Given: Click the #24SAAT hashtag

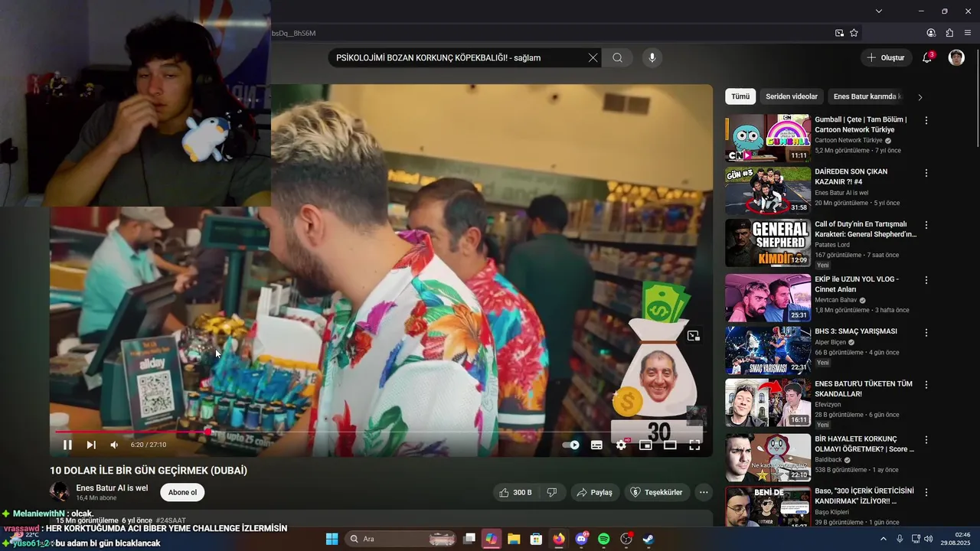Looking at the screenshot, I should pos(171,520).
